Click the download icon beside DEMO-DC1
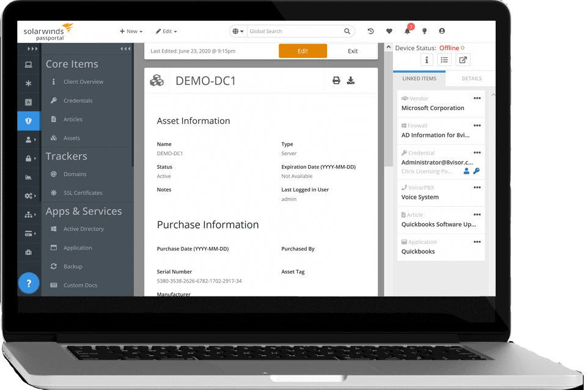 (x=351, y=81)
